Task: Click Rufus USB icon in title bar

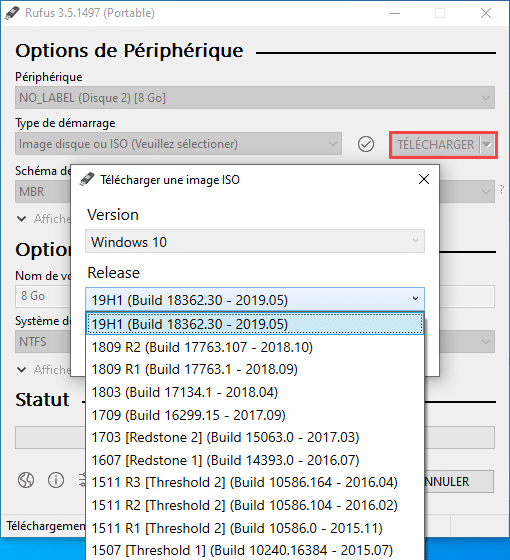Action: click(x=12, y=13)
